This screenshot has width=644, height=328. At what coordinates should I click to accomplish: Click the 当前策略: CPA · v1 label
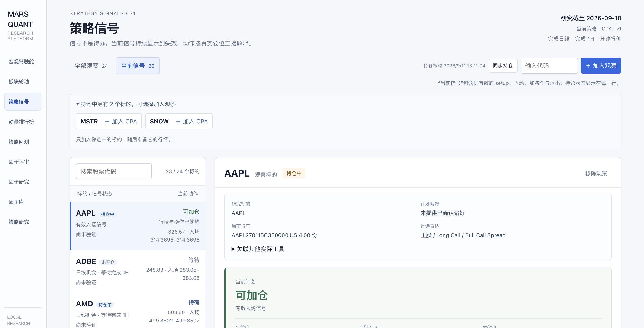pos(599,29)
